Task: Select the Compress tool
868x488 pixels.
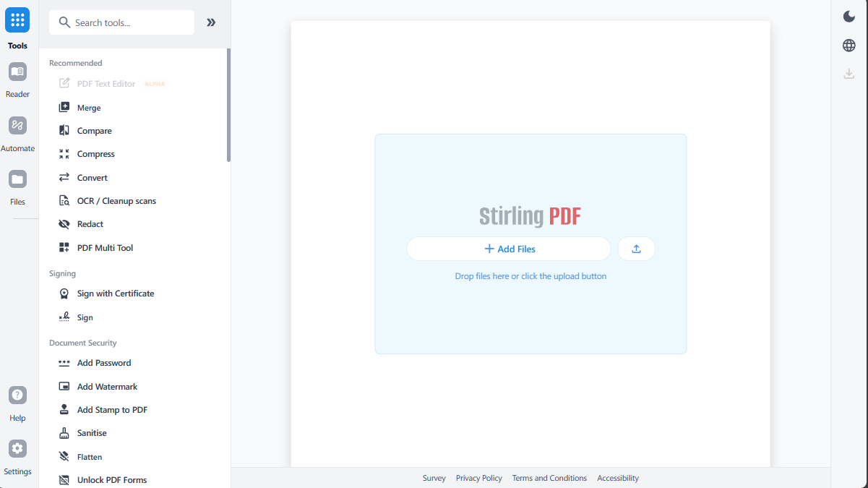Action: 95,153
